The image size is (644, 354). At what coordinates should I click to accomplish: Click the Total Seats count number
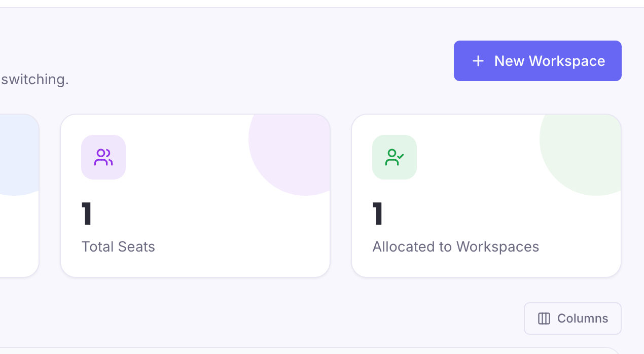click(87, 214)
